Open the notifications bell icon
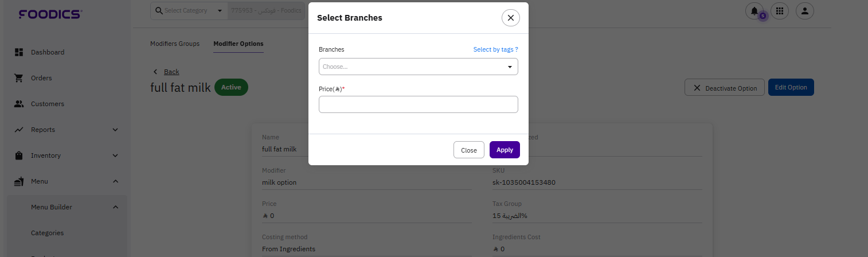The image size is (868, 257). (754, 10)
